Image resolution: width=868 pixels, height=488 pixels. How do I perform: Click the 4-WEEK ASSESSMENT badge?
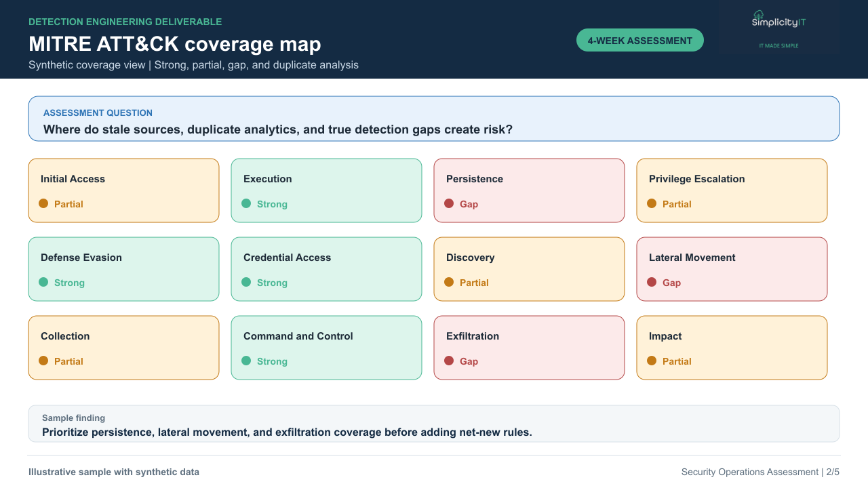[x=640, y=41]
